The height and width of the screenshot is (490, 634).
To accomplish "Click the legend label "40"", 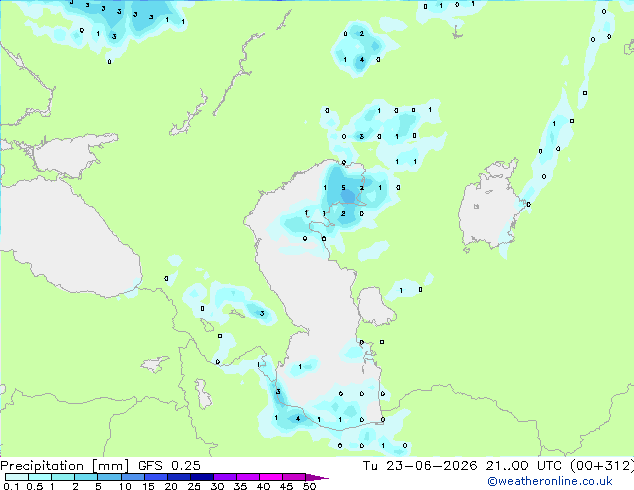I will [x=263, y=486].
